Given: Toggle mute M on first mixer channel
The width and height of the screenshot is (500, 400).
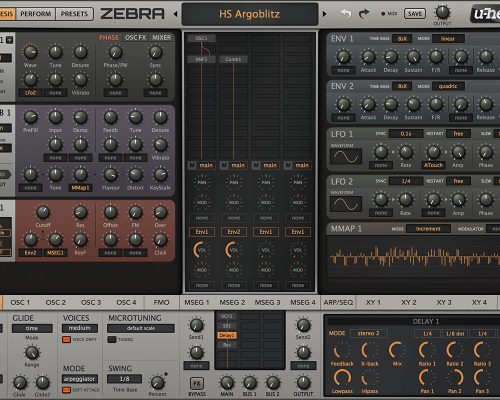Looking at the screenshot, I should click(192, 165).
